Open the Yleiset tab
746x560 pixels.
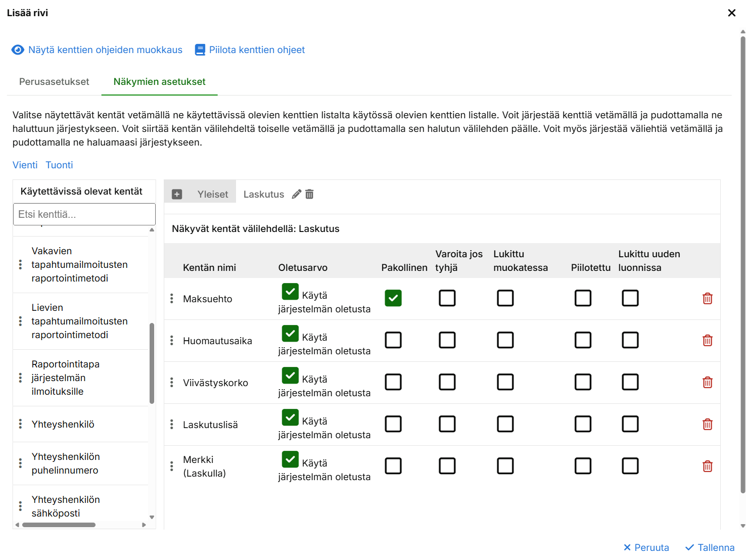212,194
